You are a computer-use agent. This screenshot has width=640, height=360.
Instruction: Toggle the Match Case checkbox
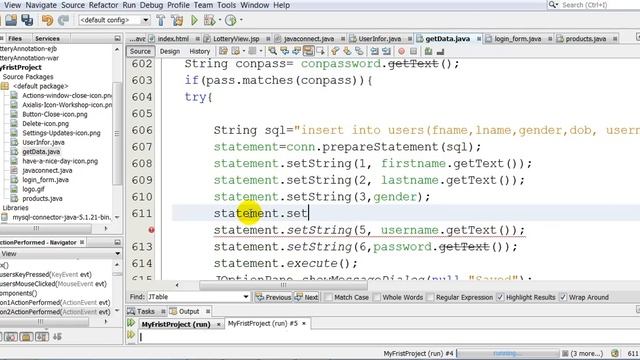click(328, 297)
